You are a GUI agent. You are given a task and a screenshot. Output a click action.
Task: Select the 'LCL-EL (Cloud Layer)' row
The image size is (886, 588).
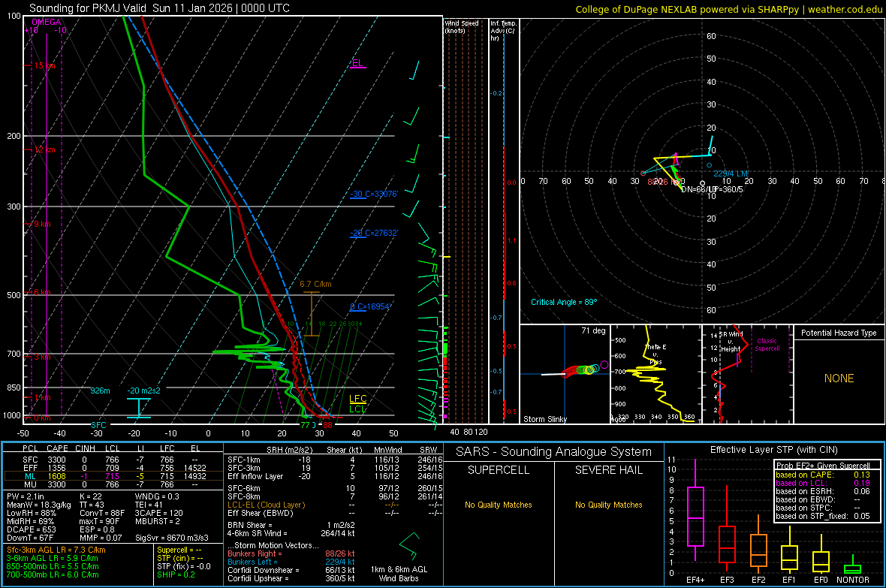[x=333, y=505]
